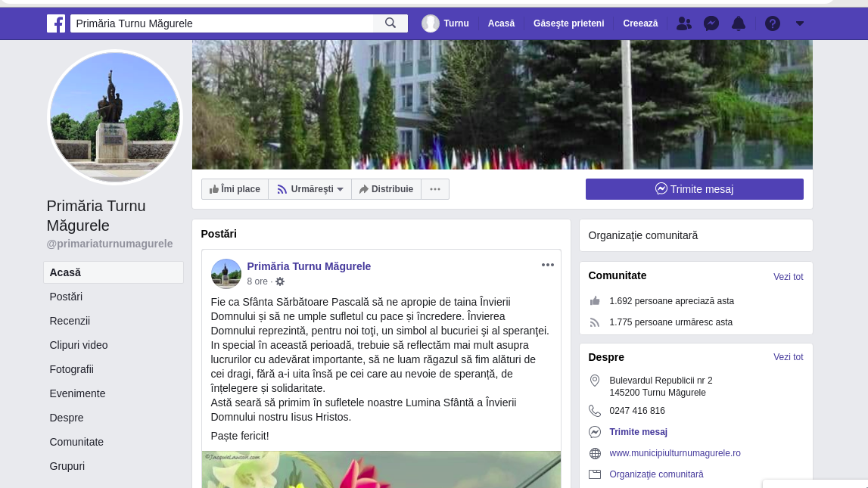This screenshot has width=868, height=488.
Task: Expand the Urmărești dropdown
Action: [x=310, y=189]
